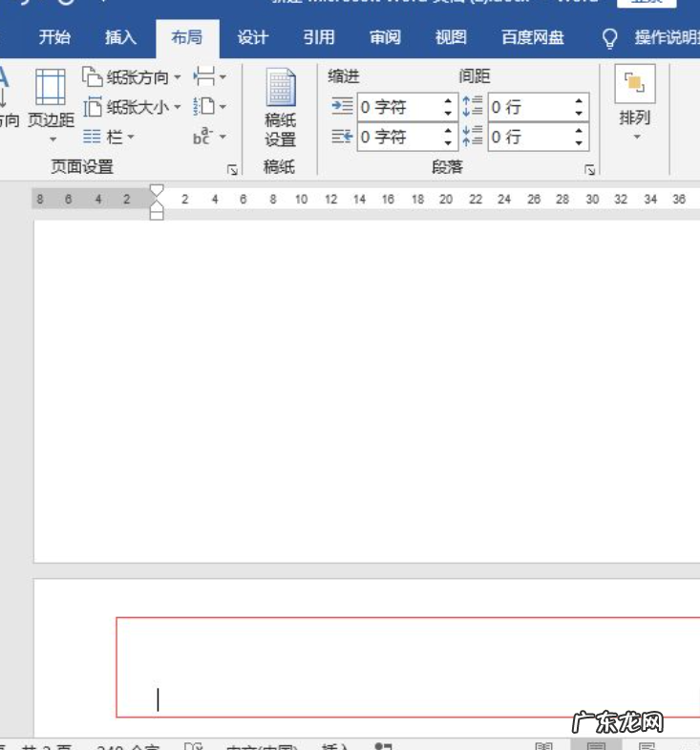Click the Breaks (分隔符) icon
The height and width of the screenshot is (750, 700).
[209, 76]
